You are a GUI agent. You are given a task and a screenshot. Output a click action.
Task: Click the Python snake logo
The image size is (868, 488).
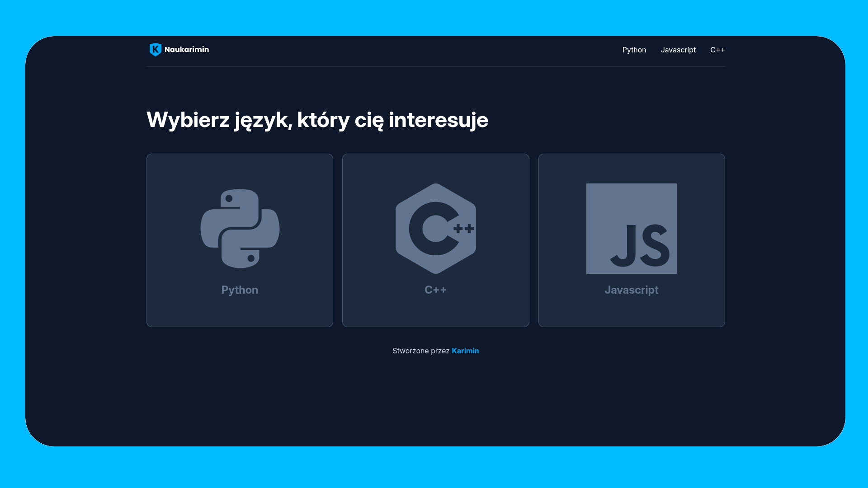[240, 229]
